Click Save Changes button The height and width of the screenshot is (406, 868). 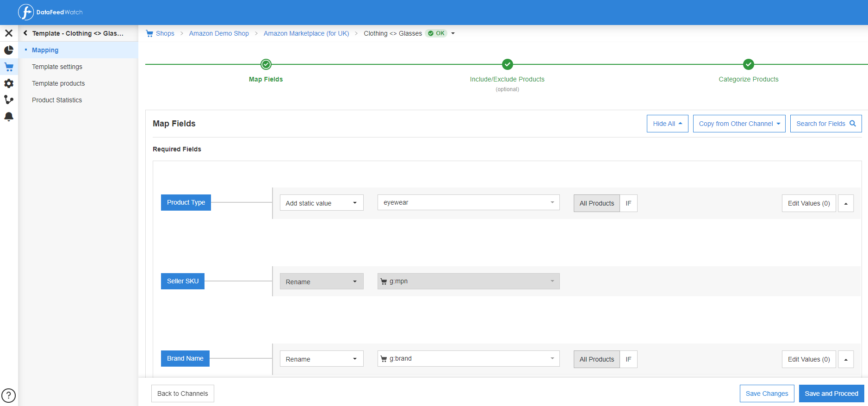click(x=767, y=394)
